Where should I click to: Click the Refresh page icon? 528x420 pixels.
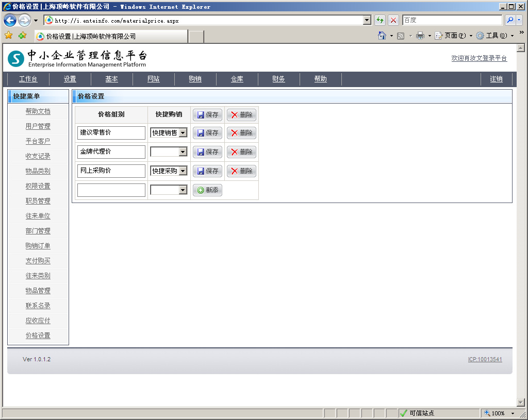[380, 20]
